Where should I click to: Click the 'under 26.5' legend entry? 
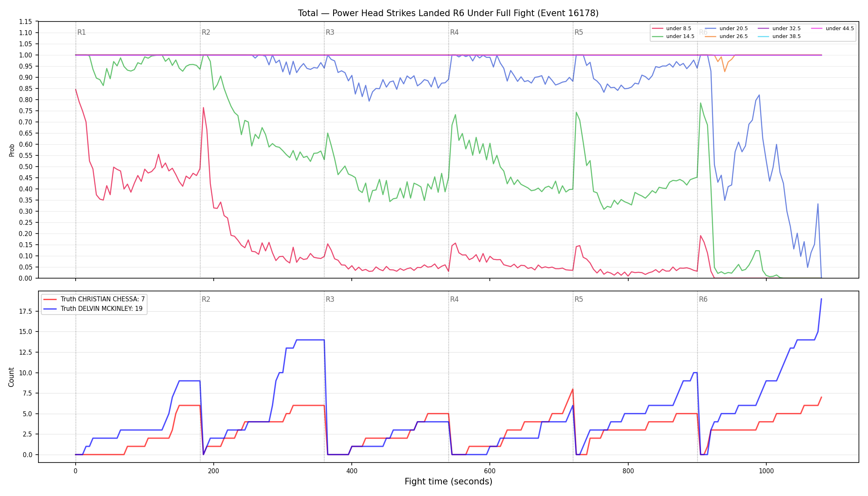pos(726,36)
